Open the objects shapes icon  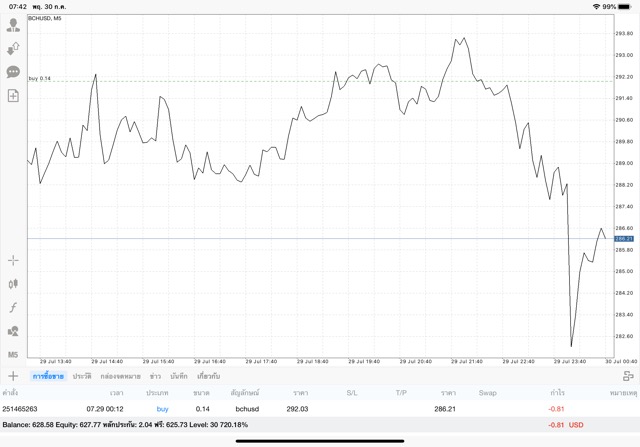(13, 331)
